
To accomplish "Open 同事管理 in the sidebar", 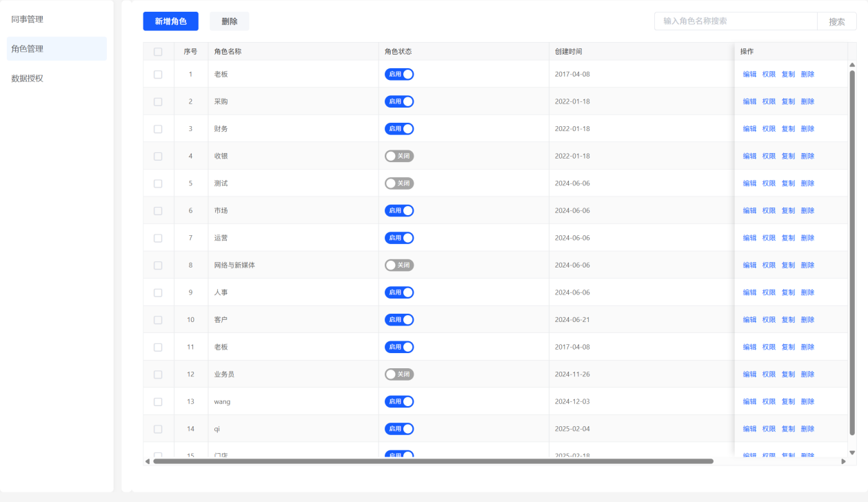I will (x=28, y=19).
